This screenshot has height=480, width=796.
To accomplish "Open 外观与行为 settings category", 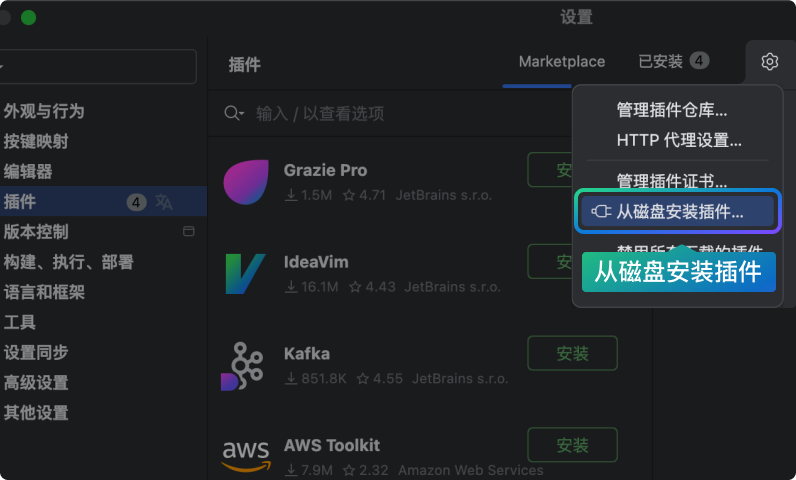I will click(44, 111).
